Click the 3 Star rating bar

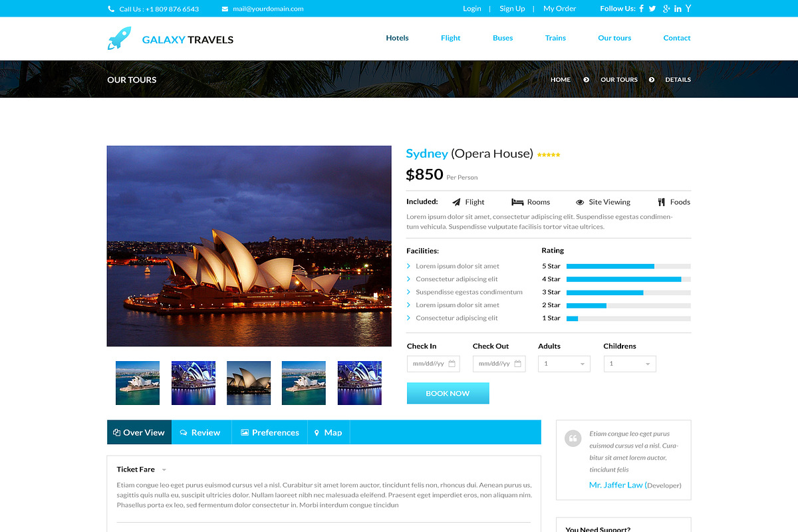pyautogui.click(x=628, y=292)
